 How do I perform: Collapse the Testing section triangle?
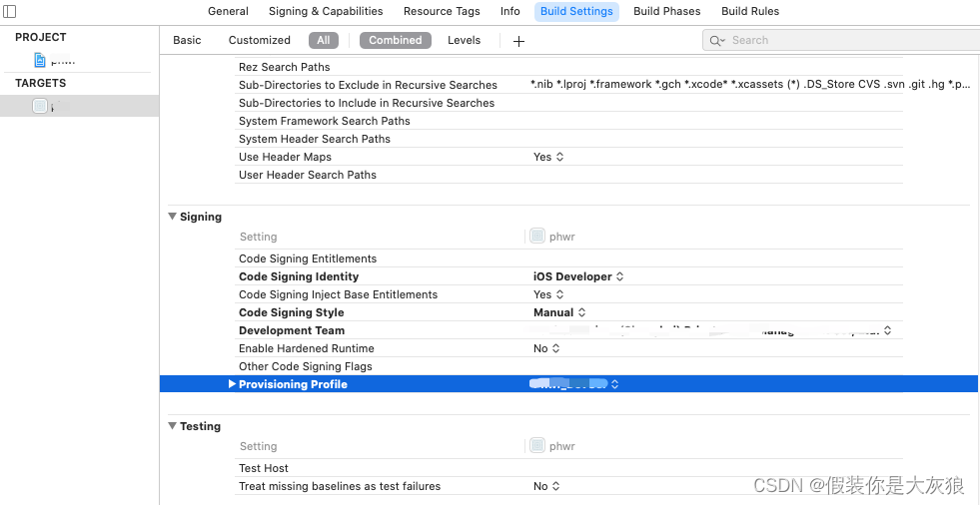click(172, 426)
